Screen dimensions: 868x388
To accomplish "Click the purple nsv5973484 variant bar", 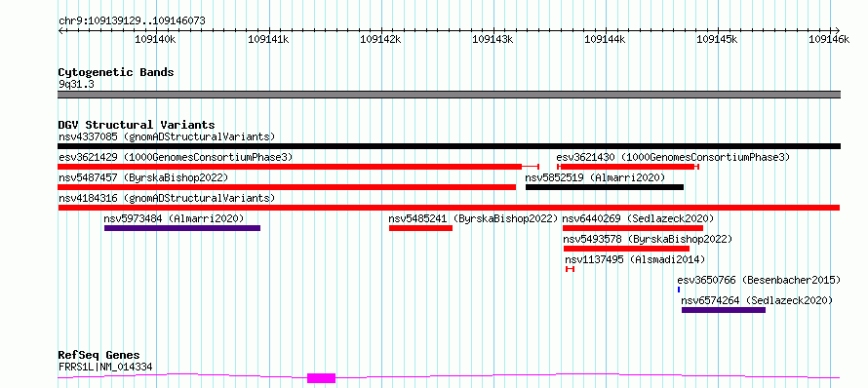I will (182, 228).
